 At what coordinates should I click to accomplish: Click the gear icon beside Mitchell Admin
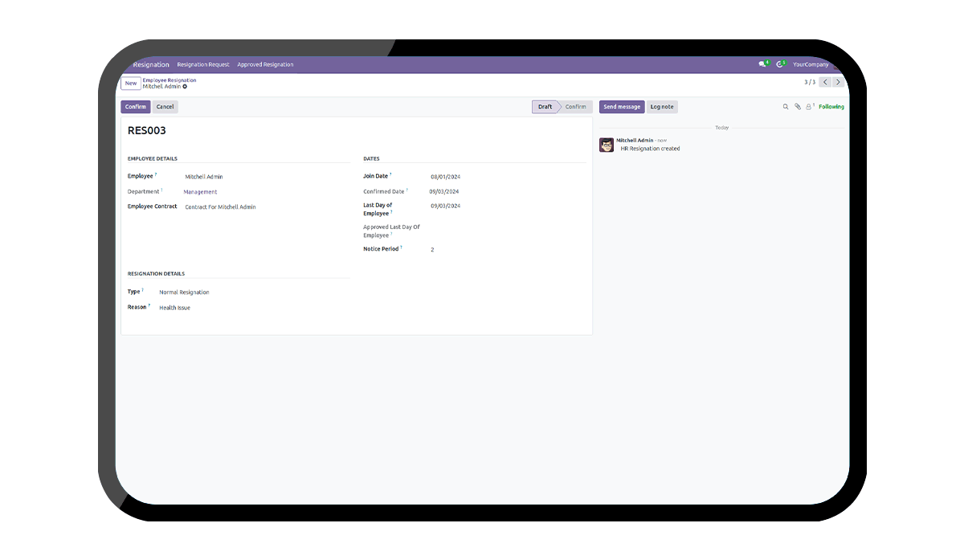(x=185, y=87)
